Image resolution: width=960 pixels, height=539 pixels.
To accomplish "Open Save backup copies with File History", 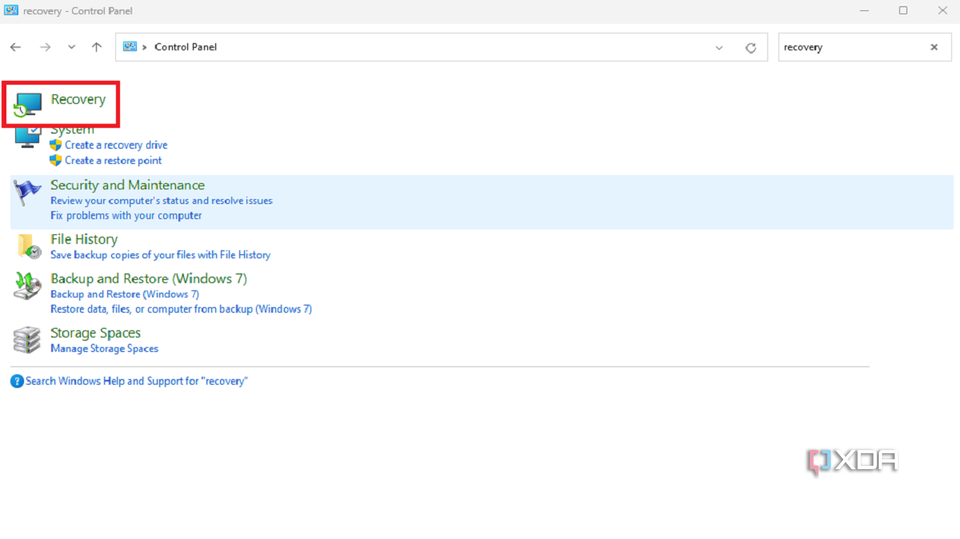I will pos(160,255).
